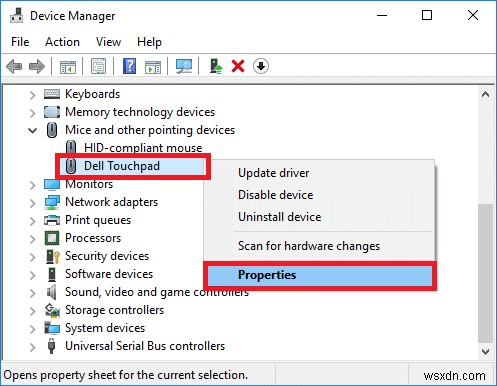Click the Processors chip icon
497x386 pixels.
[x=52, y=238]
